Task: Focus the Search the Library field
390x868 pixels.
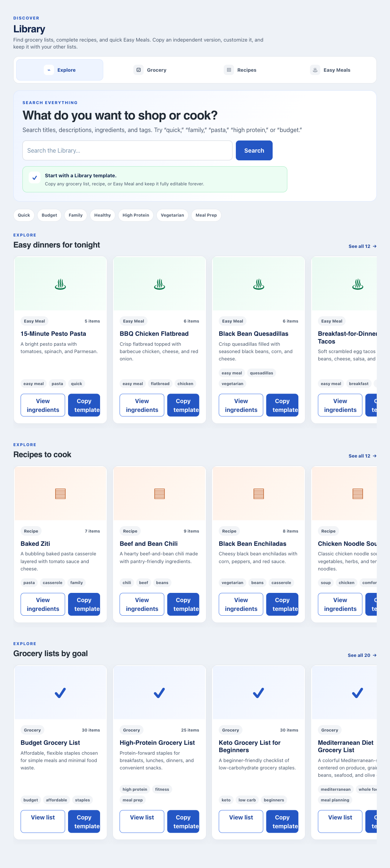Action: point(127,150)
